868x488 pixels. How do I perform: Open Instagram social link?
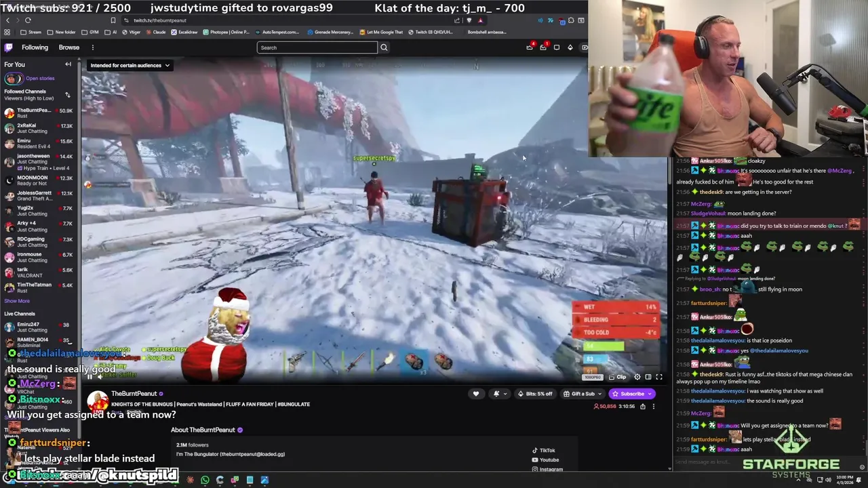coord(547,469)
